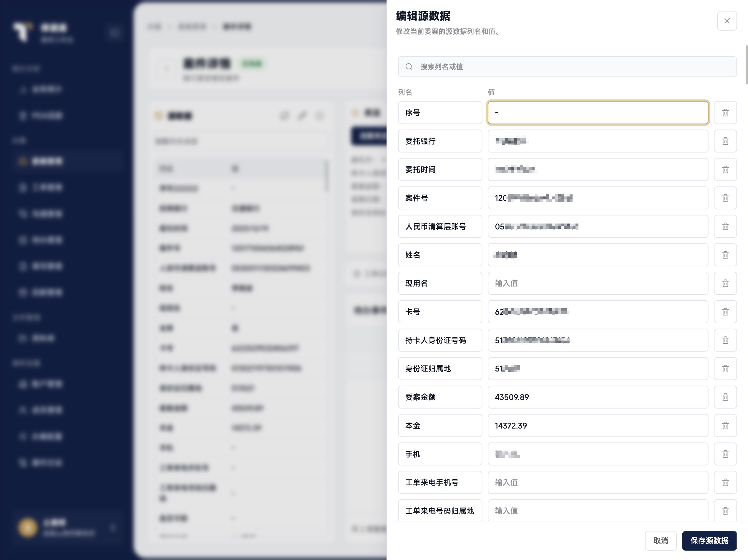Edit the 本金 column name field
The width and height of the screenshot is (748, 560).
[440, 426]
